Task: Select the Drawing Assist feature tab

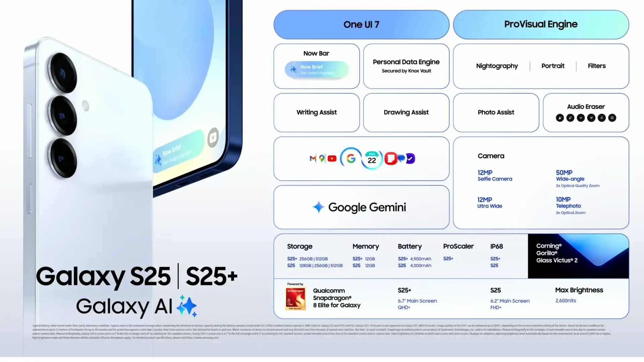Action: [x=406, y=112]
